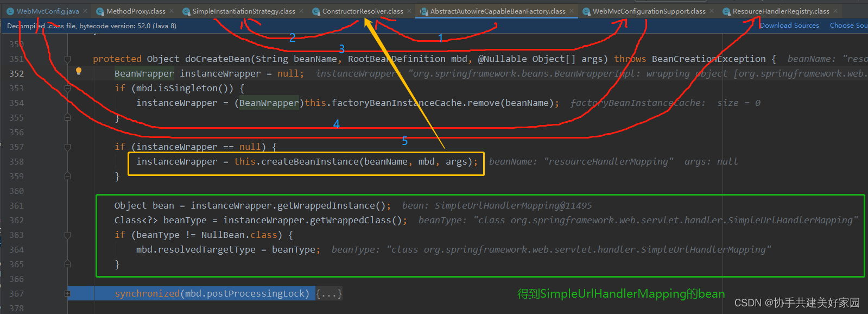Close the SimpleInstantiationStrategy.class tab
The width and height of the screenshot is (868, 314).
point(301,11)
